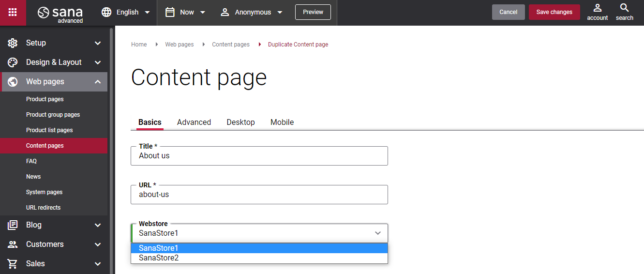The width and height of the screenshot is (644, 274).
Task: Click the URL input field
Action: (259, 195)
